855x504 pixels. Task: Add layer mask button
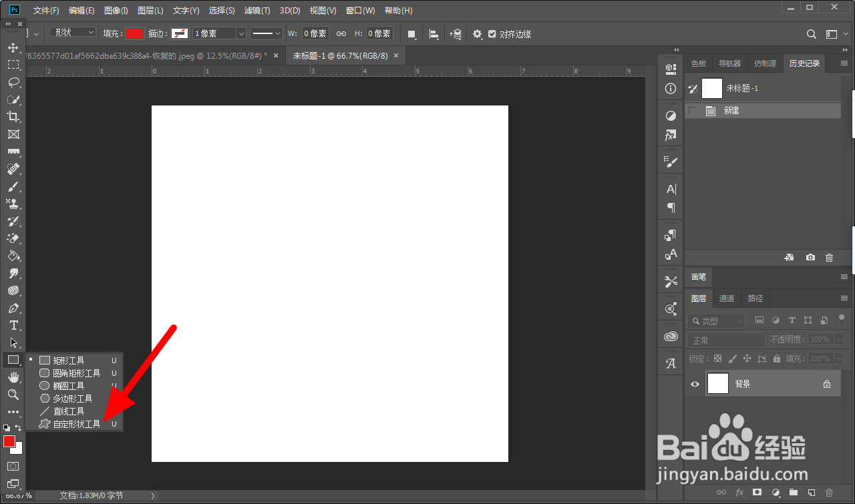tap(757, 493)
